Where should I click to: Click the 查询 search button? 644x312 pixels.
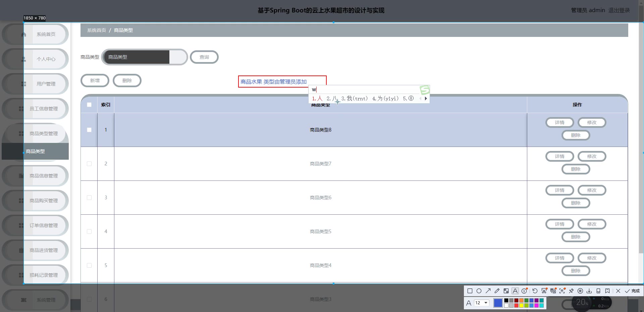(x=204, y=57)
